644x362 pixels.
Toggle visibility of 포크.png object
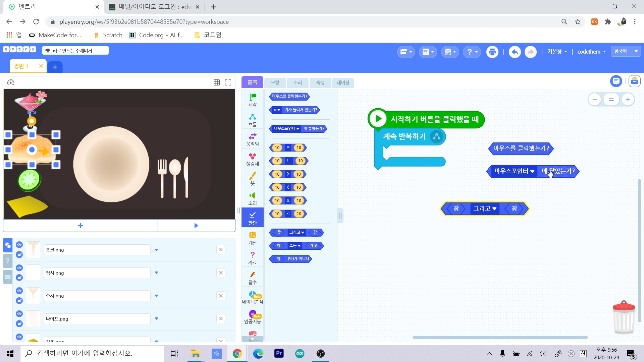pos(19,245)
